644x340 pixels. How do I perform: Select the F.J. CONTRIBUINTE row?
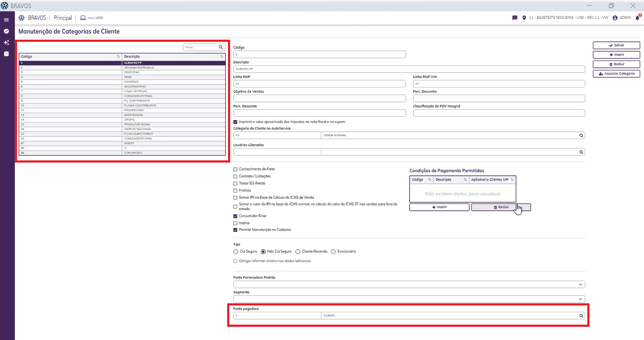tap(122, 101)
